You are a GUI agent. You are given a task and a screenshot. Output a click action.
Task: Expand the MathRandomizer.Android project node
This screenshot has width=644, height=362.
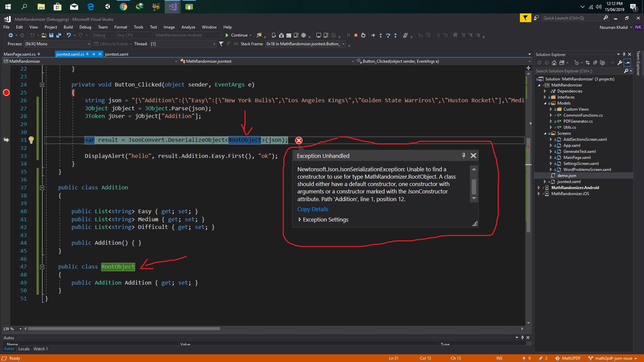539,188
